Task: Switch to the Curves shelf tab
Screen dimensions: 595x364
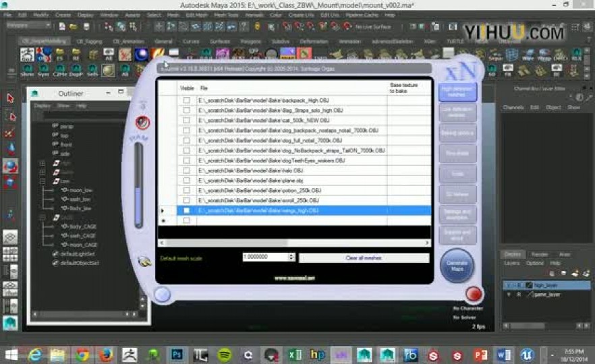Action: 191,41
